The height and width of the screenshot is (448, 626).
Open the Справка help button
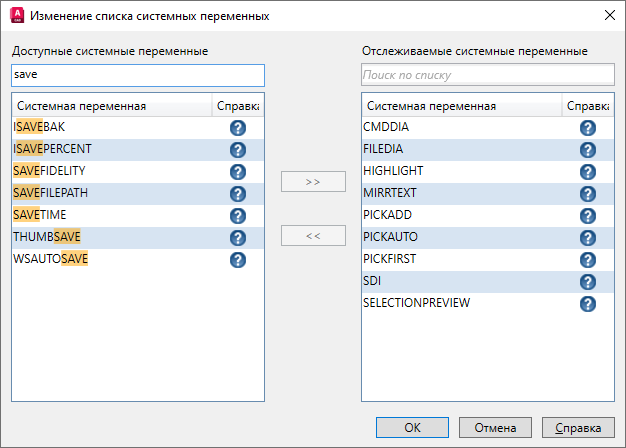(578, 427)
